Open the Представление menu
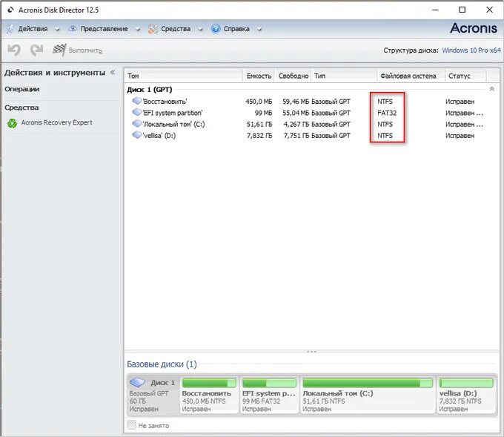The height and width of the screenshot is (437, 504). 105,29
